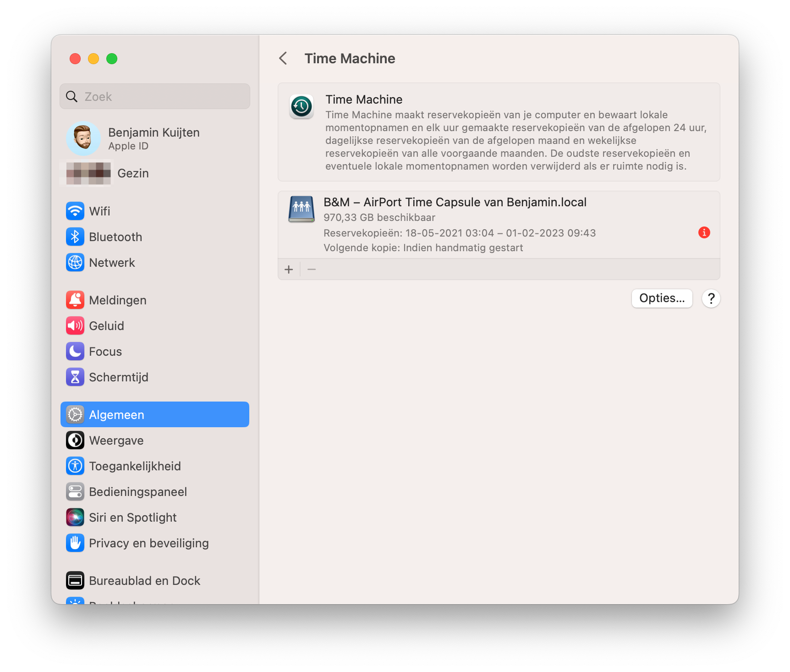Click the Focus moon icon
The width and height of the screenshot is (790, 672).
[x=75, y=351]
